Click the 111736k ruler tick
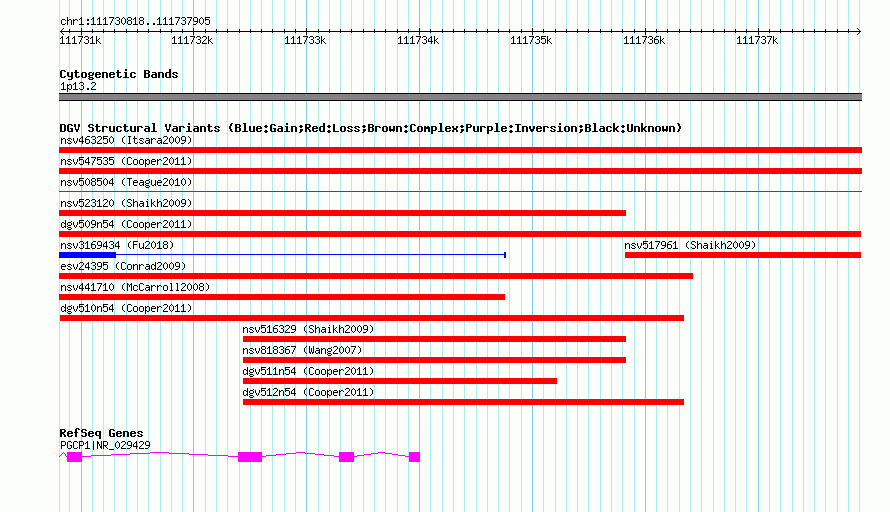 point(644,40)
